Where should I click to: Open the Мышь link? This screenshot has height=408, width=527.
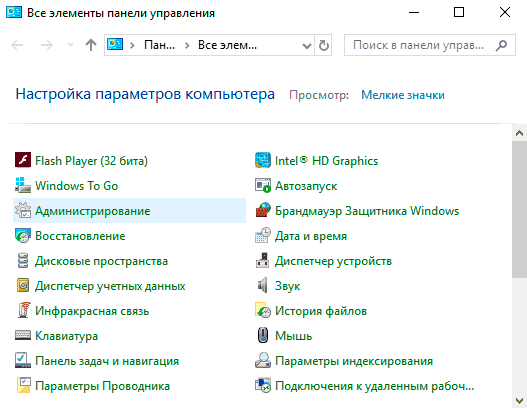click(294, 336)
